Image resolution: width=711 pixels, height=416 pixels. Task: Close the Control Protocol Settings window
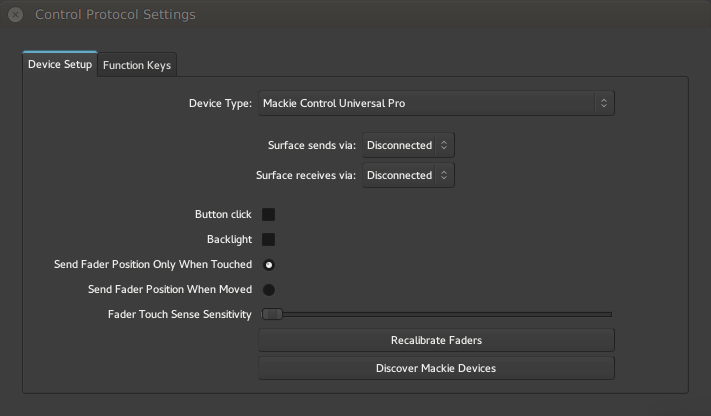(x=15, y=15)
